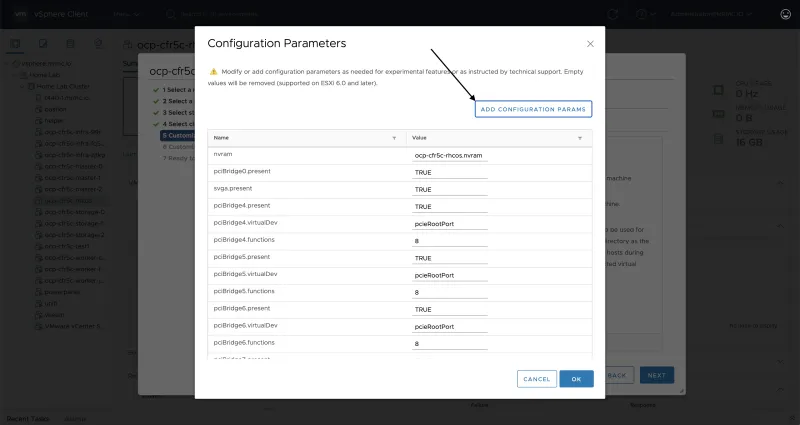
Task: Select the pciBridge6.functions name cell
Action: [x=244, y=343]
